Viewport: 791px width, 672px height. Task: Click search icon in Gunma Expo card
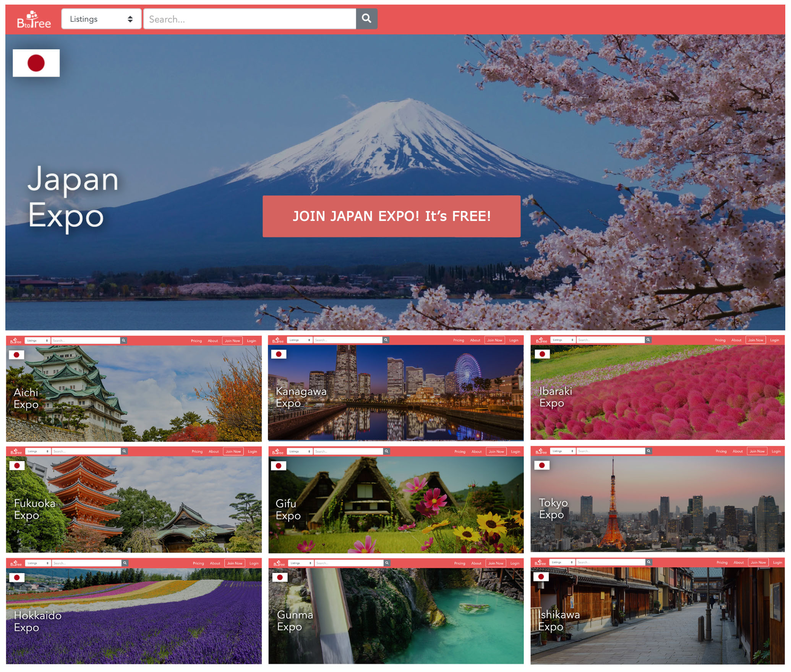[x=387, y=563]
